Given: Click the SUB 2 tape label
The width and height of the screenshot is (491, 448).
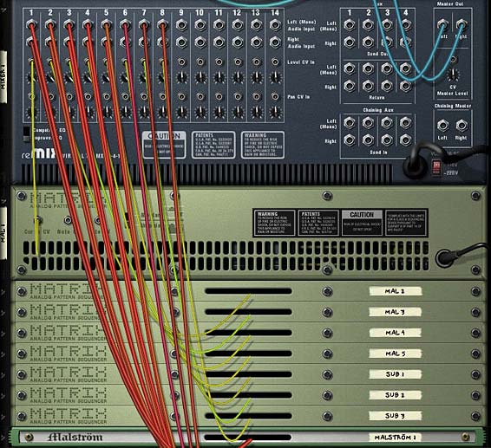Looking at the screenshot, I should pos(396,395).
